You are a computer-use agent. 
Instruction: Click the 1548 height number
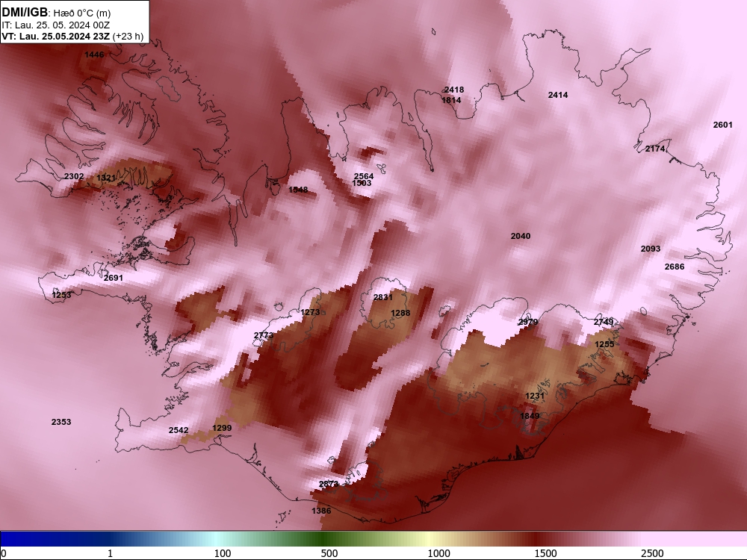click(x=298, y=190)
